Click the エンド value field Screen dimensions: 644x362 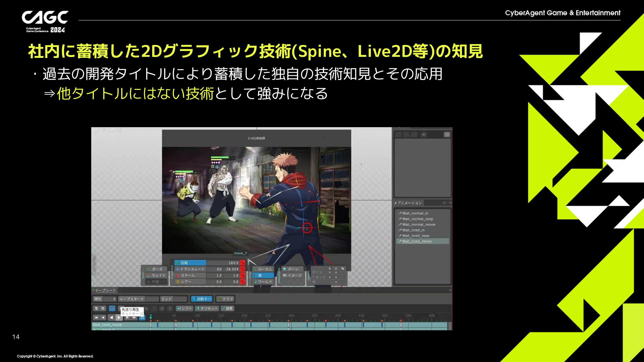click(180, 299)
